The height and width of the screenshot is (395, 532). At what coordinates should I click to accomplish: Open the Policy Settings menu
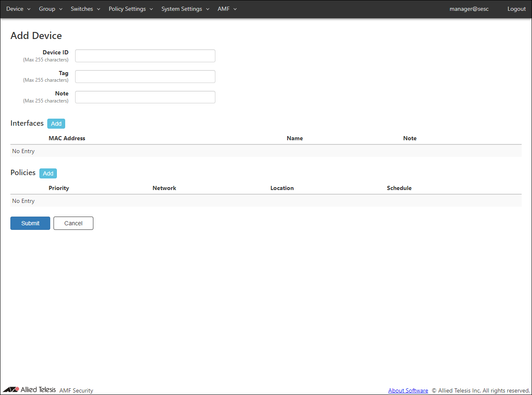coord(131,9)
